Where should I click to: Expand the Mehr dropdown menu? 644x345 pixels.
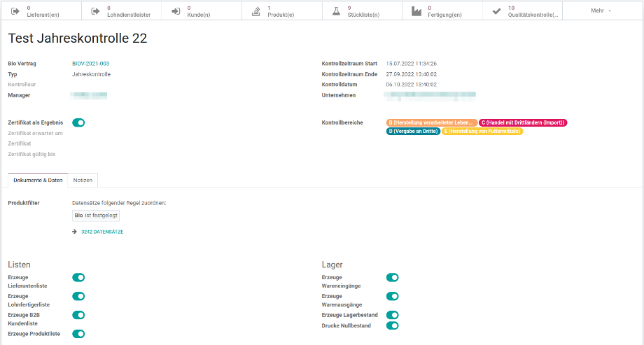pos(601,10)
